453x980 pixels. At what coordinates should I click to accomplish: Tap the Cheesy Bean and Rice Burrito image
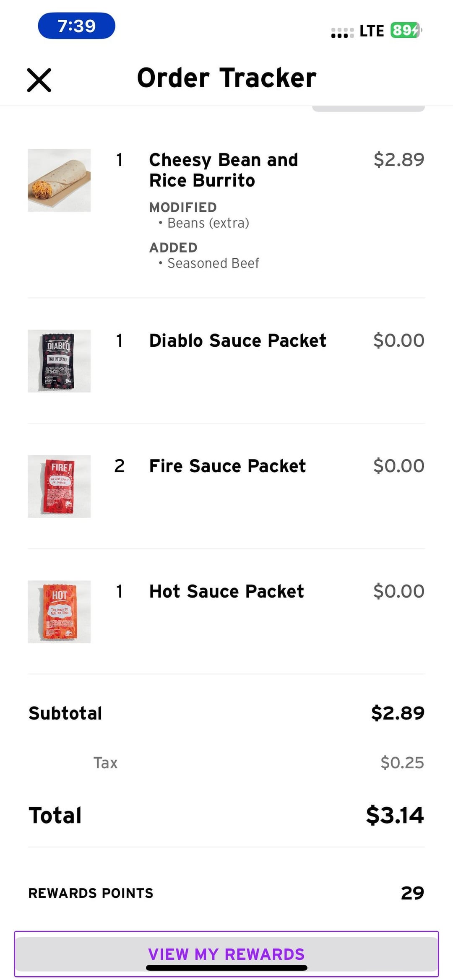coord(59,180)
